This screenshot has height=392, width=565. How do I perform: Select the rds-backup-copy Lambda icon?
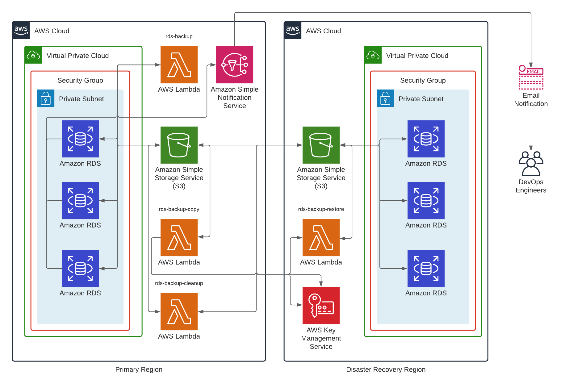click(x=179, y=238)
